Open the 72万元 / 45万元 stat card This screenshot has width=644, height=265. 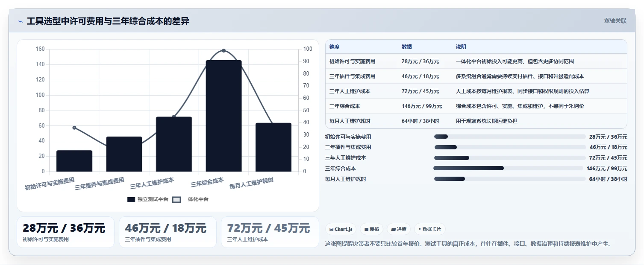pos(270,232)
